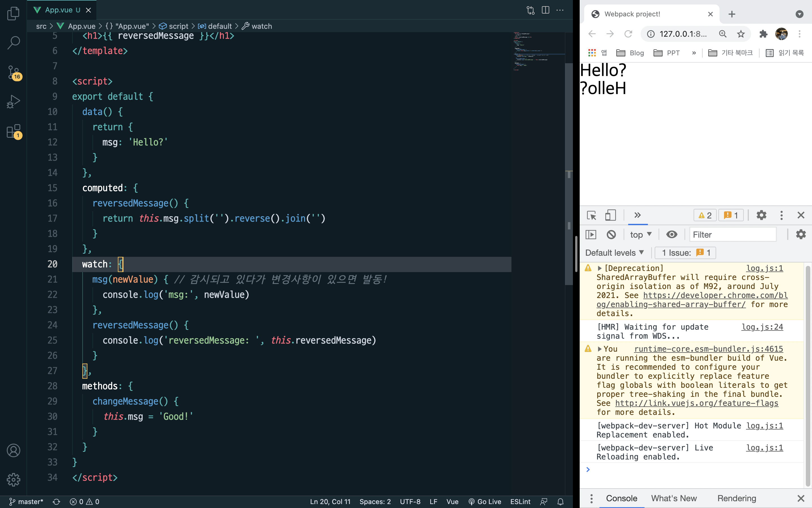
Task: Open the Accounts menu icon
Action: tap(14, 450)
